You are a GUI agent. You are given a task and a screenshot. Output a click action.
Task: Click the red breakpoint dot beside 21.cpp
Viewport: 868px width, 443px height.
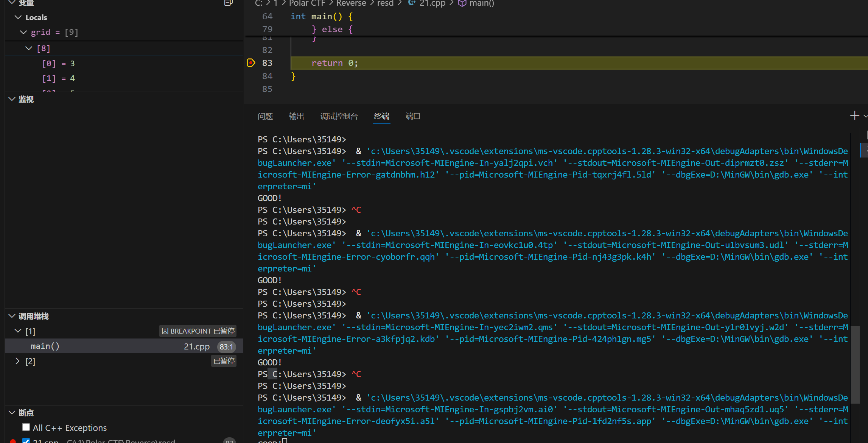(x=13, y=441)
